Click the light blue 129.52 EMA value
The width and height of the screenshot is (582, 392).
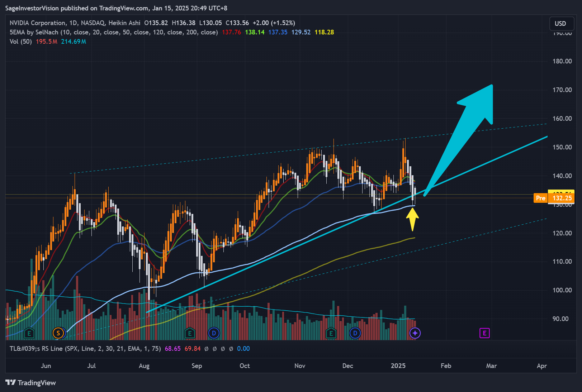tap(301, 32)
